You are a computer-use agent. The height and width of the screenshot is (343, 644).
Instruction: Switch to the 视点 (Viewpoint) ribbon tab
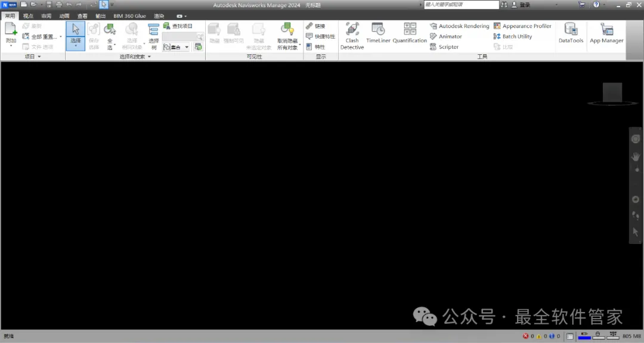[x=28, y=16]
